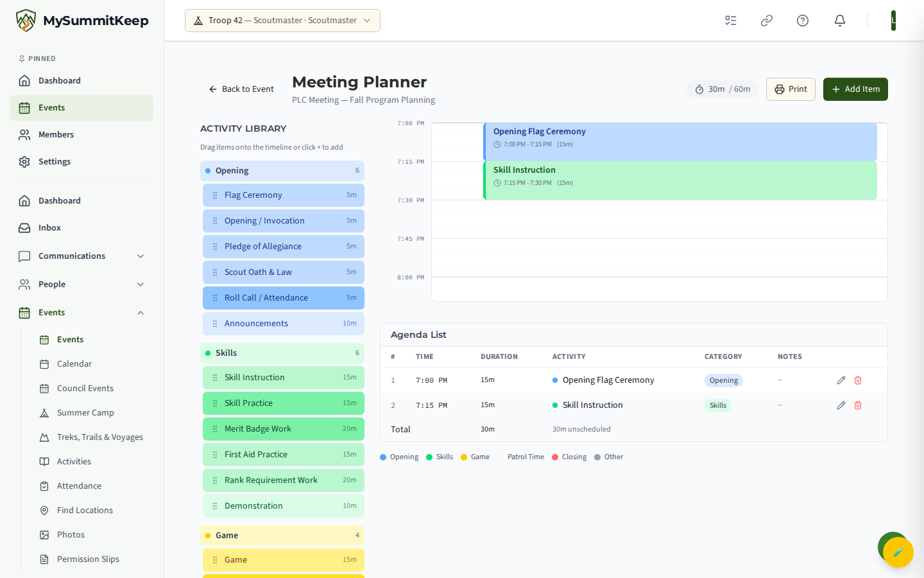Collapse the Events section in sidebar
Viewport: 924px width, 578px height.
click(x=81, y=313)
